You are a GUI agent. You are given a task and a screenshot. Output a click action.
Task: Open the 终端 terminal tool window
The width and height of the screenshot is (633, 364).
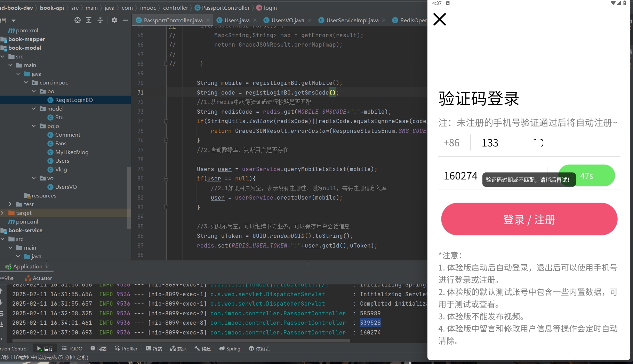coord(154,348)
